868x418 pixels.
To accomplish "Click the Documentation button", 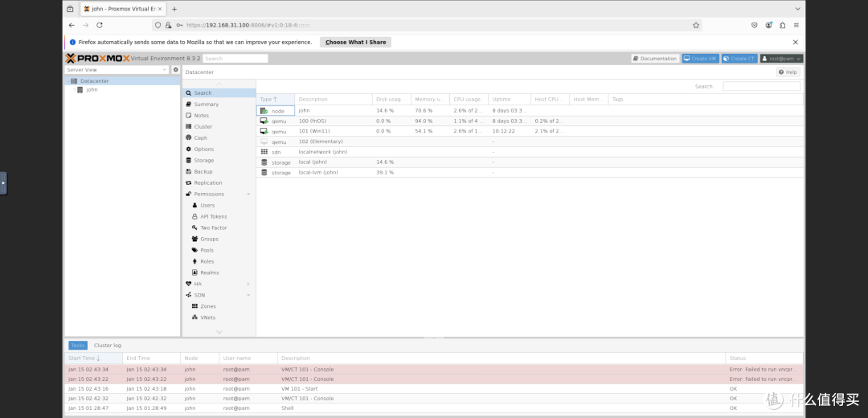I will [x=655, y=58].
